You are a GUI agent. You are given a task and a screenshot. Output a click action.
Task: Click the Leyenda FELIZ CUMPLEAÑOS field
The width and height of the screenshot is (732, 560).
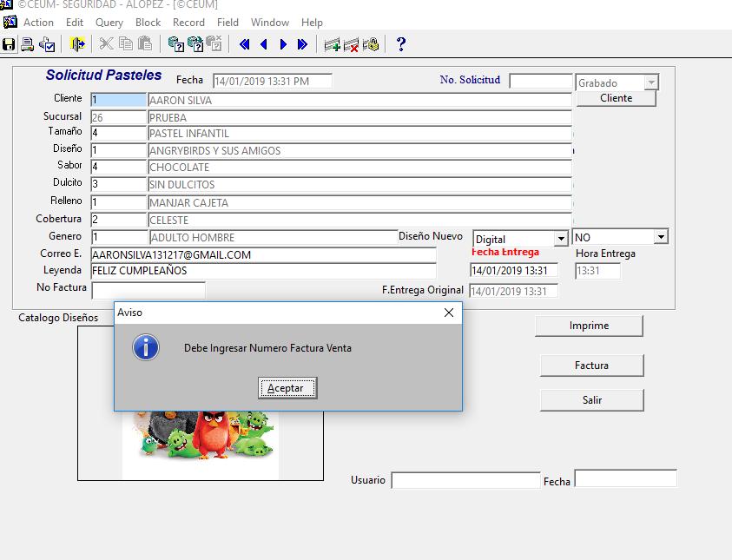263,271
